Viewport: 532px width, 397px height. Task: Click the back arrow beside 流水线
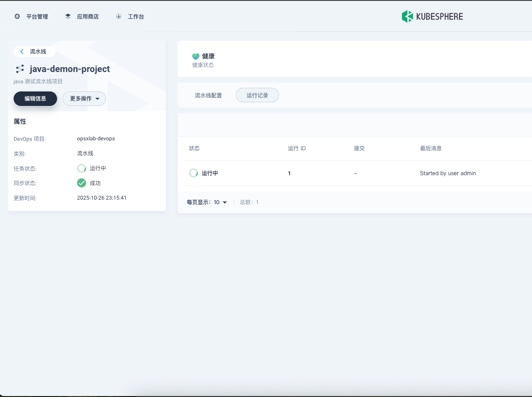22,52
